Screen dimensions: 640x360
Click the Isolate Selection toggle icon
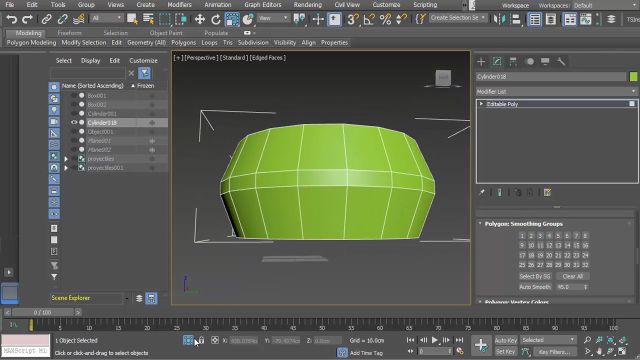point(188,340)
